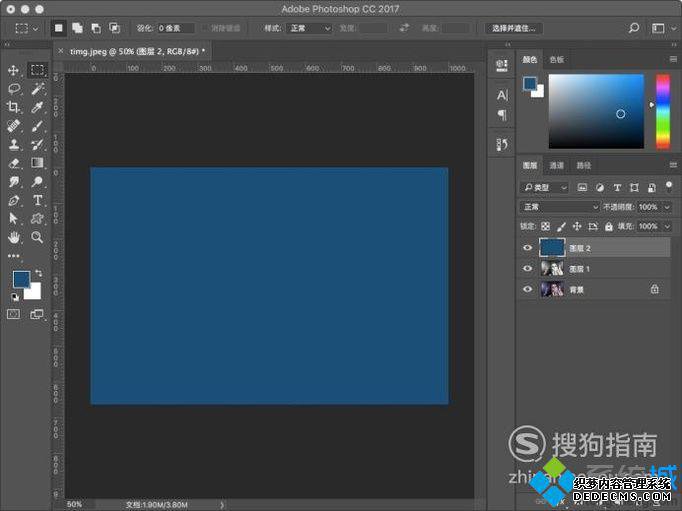This screenshot has width=682, height=511.
Task: Choose New Selection mode in options bar
Action: coord(58,28)
